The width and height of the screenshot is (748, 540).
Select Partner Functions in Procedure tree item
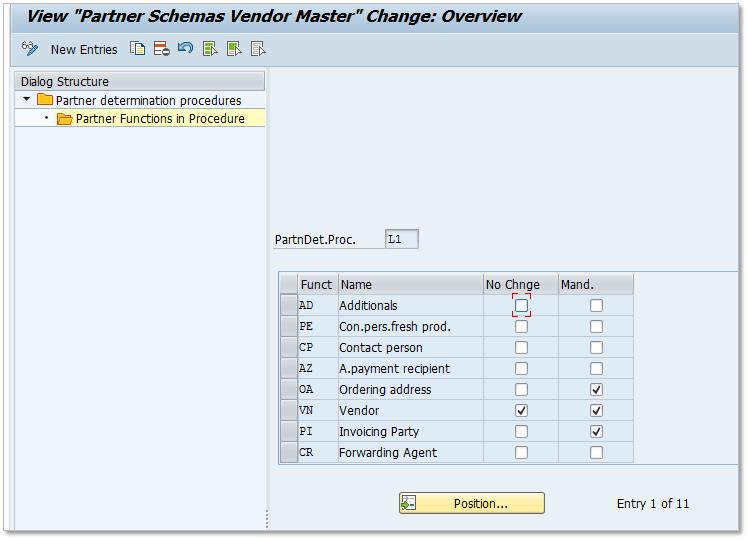160,119
